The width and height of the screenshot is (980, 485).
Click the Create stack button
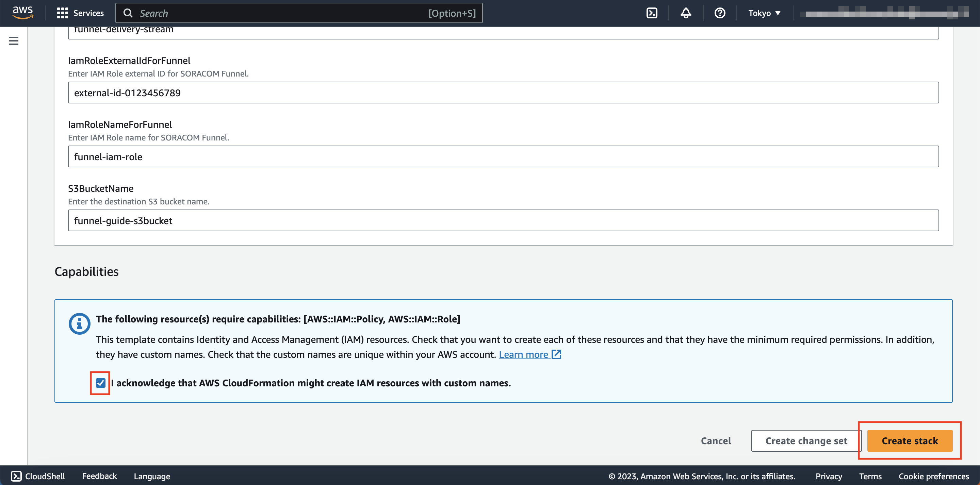(909, 440)
